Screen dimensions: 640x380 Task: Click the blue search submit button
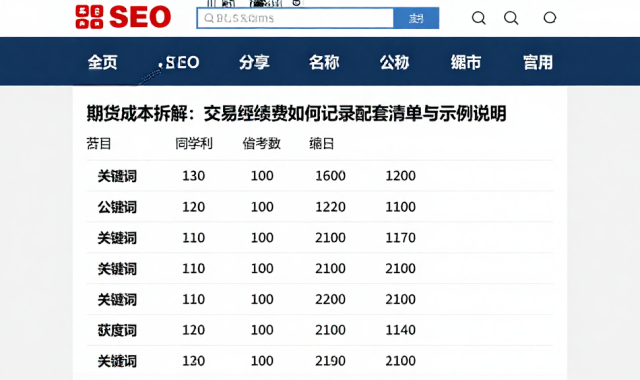416,18
